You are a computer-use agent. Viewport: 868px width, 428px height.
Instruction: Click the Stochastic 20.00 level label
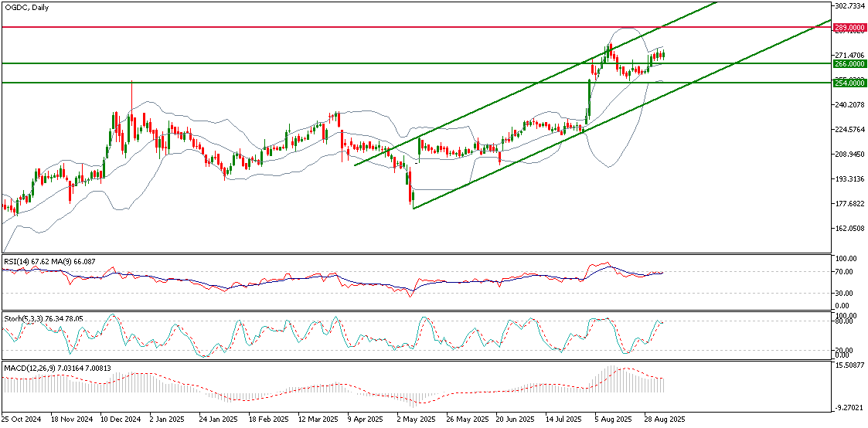846,349
